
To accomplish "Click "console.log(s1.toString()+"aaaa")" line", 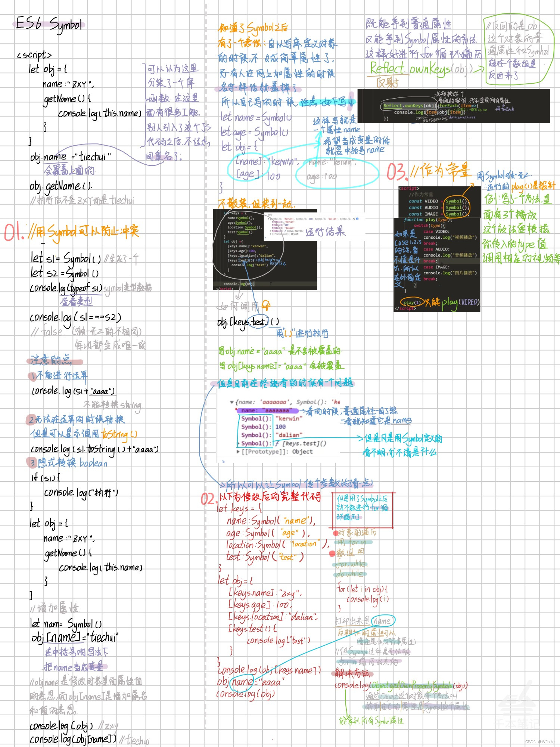I will [94, 449].
